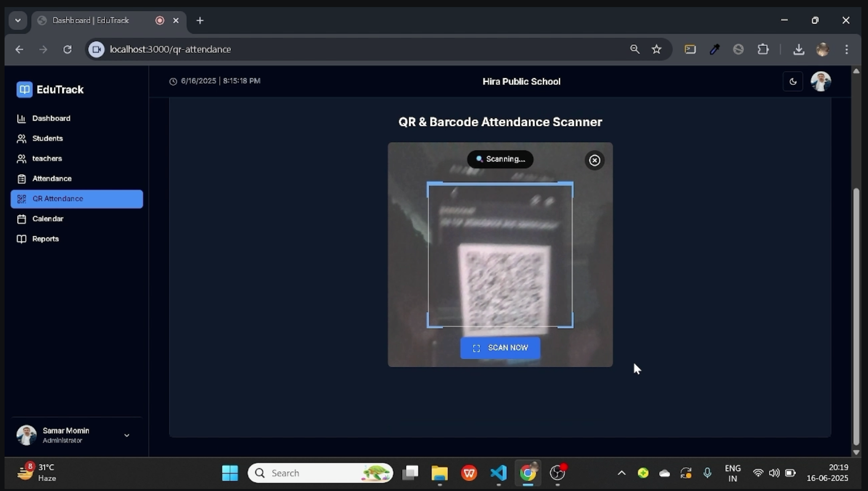Close the camera scanner view
The height and width of the screenshot is (491, 868).
594,160
